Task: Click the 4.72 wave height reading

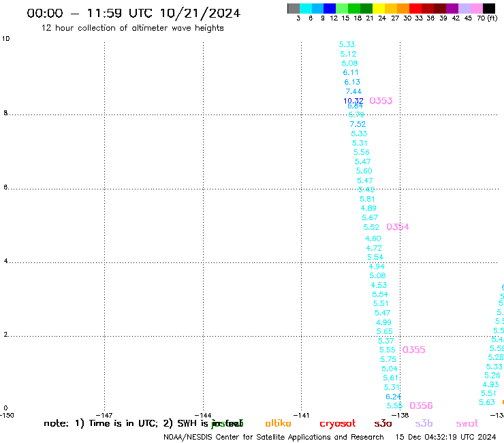Action: point(374,248)
